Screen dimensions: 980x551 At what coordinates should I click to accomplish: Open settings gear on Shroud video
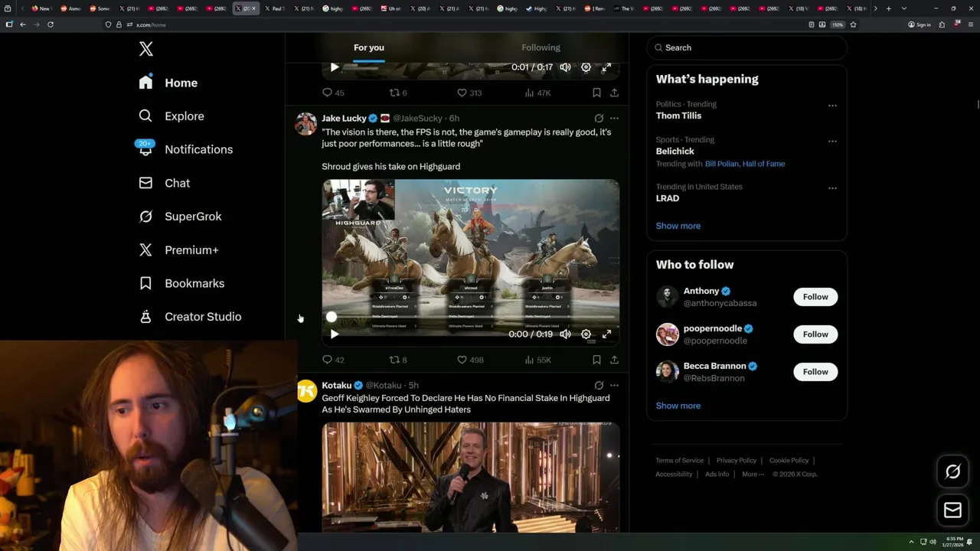tap(586, 334)
